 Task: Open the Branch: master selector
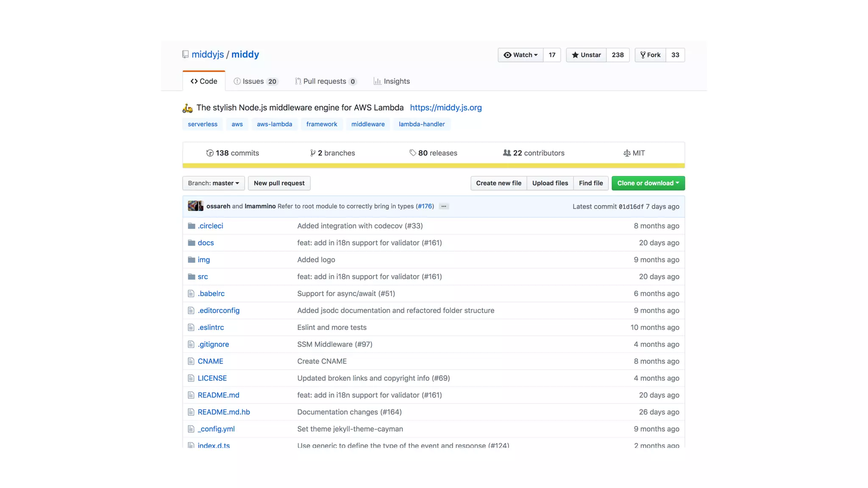pyautogui.click(x=213, y=183)
